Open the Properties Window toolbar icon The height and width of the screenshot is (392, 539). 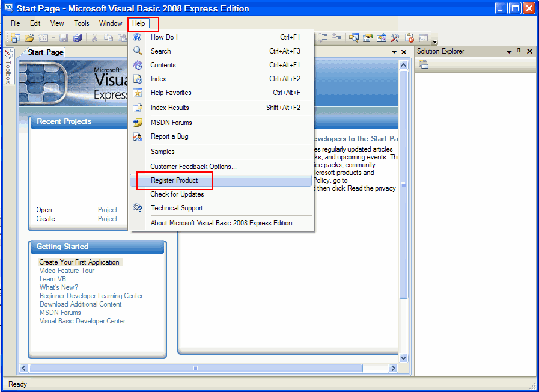(367, 38)
